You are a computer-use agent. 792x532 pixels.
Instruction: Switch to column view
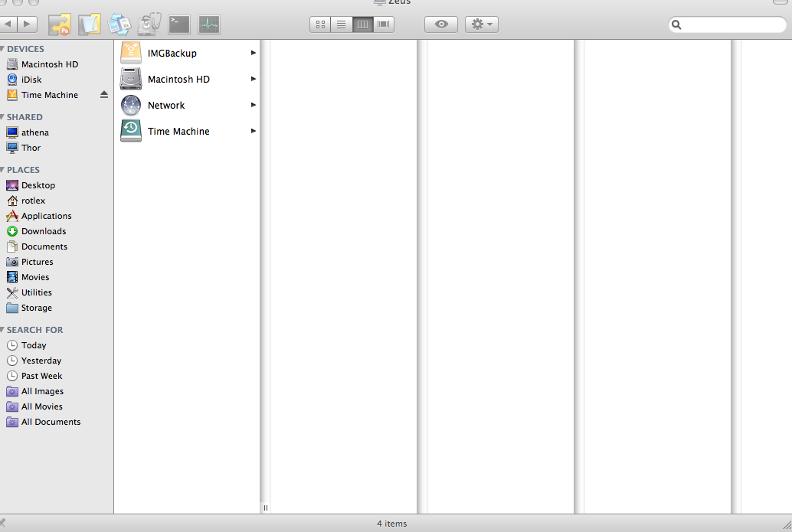362,24
